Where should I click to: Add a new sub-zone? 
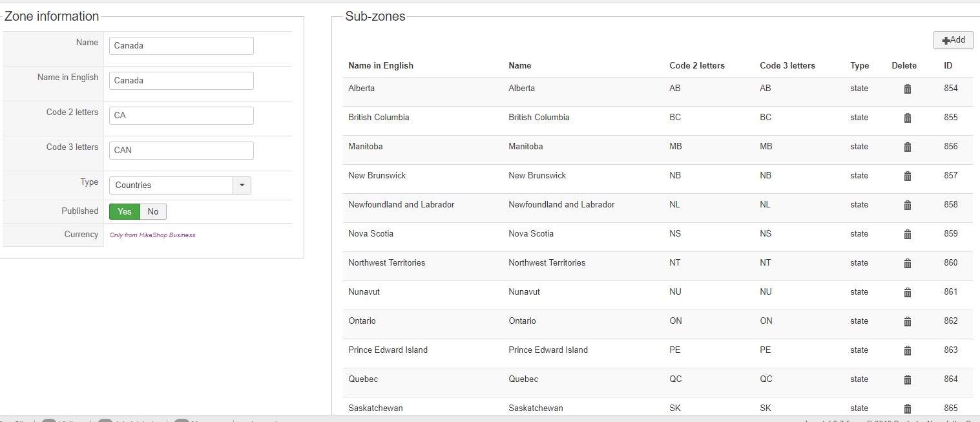tap(953, 40)
